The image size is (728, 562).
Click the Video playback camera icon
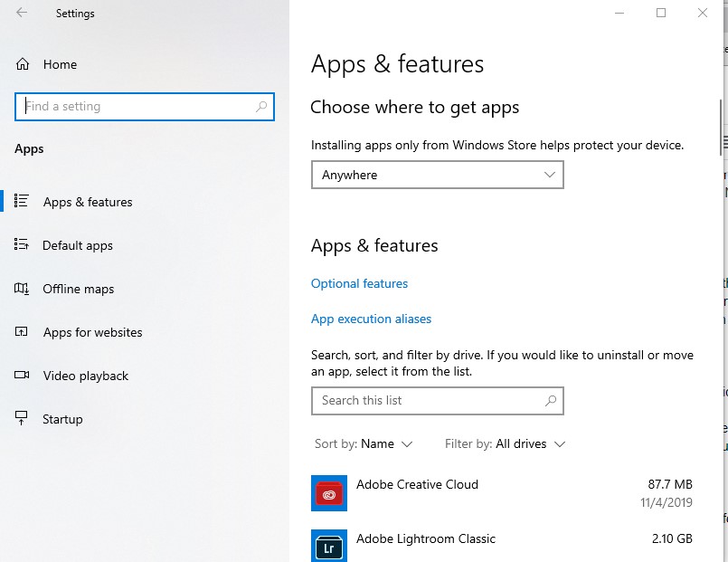coord(22,375)
